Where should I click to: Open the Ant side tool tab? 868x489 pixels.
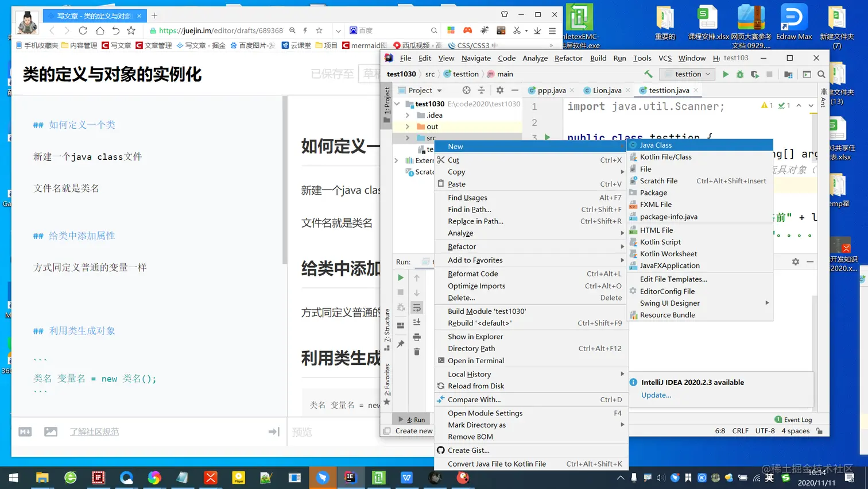click(823, 98)
